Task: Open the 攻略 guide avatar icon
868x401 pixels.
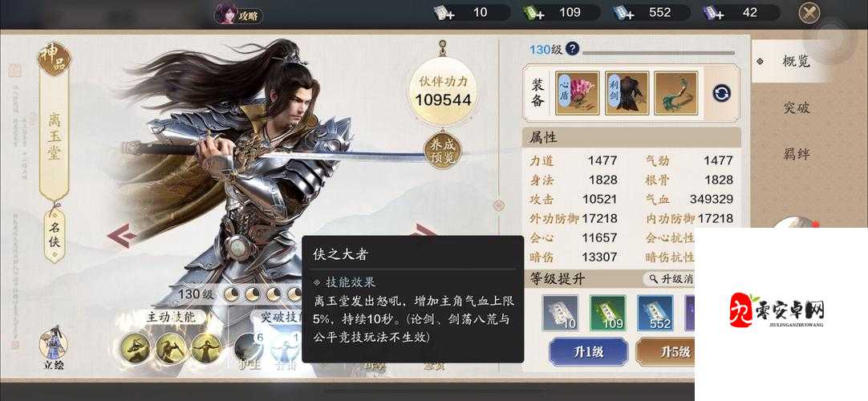Action: tap(226, 14)
